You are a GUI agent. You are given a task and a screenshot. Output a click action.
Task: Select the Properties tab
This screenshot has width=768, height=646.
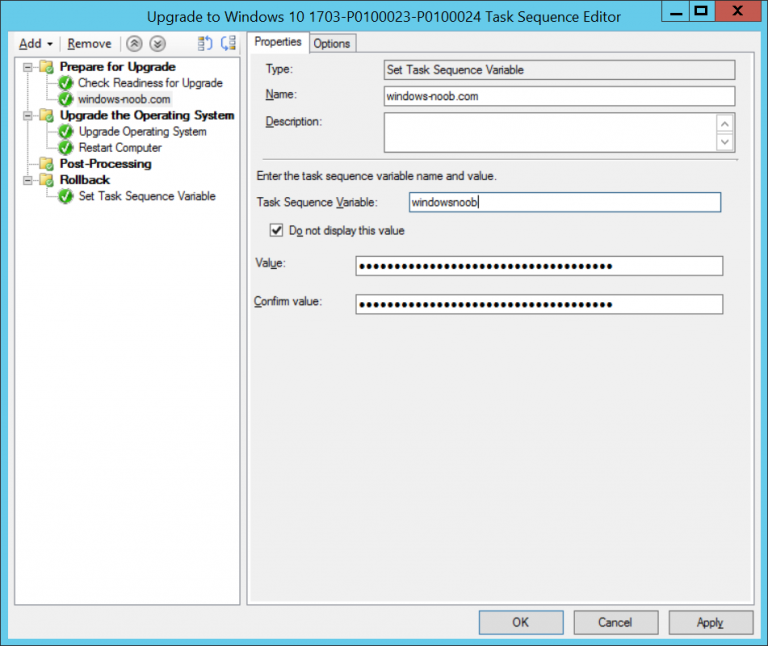click(x=277, y=42)
